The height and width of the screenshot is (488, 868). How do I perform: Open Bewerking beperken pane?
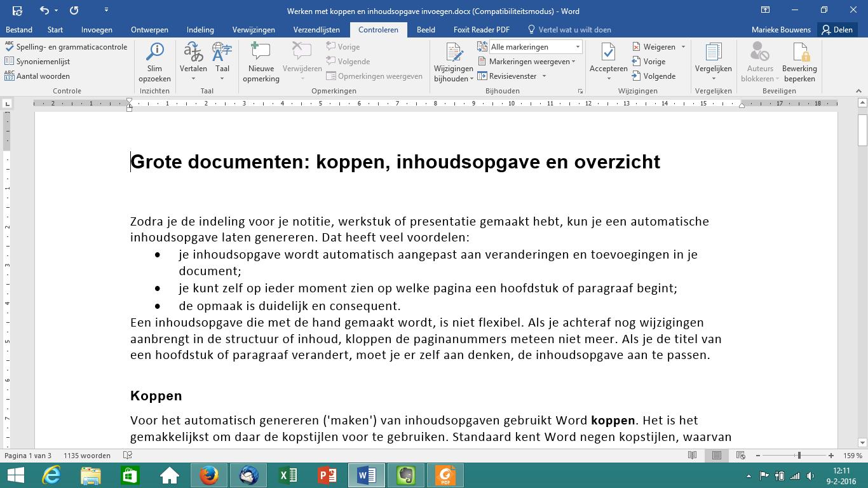[799, 62]
